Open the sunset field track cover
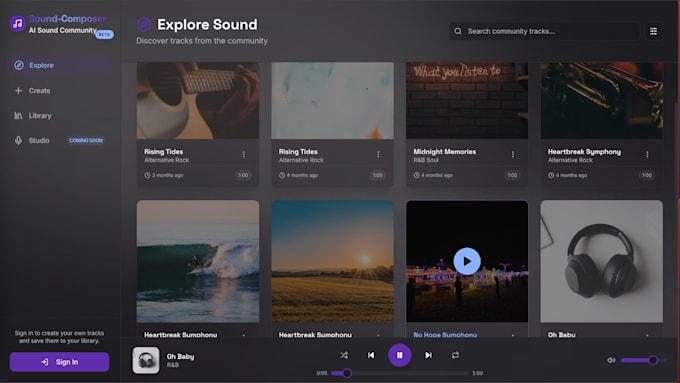The height and width of the screenshot is (383, 680). 333,261
